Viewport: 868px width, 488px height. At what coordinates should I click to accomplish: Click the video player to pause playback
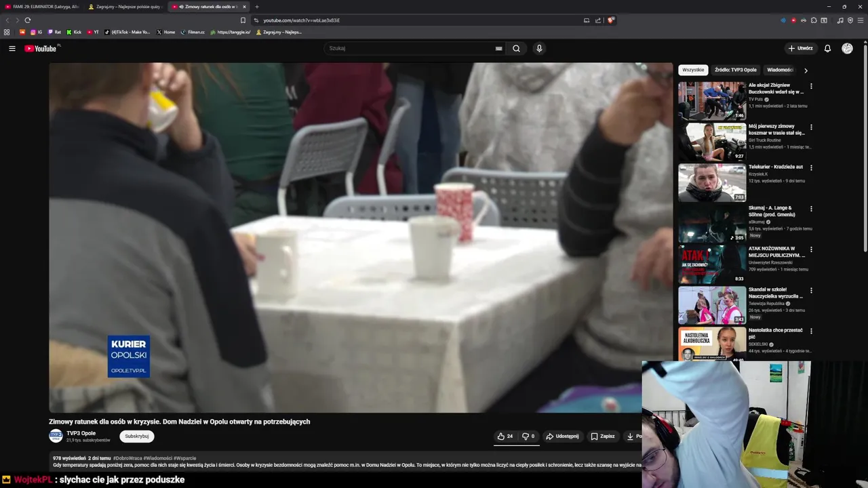click(x=360, y=237)
